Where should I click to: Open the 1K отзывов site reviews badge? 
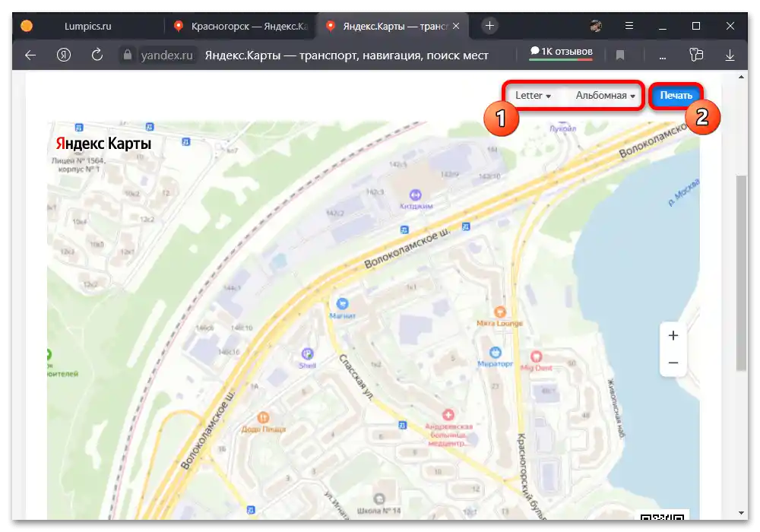(562, 52)
